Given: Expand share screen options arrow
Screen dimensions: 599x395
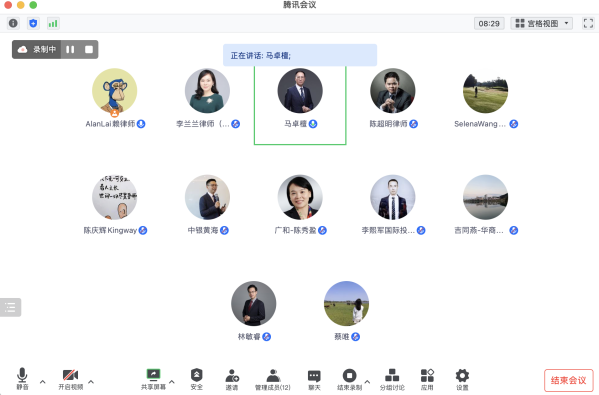Looking at the screenshot, I should tap(172, 382).
